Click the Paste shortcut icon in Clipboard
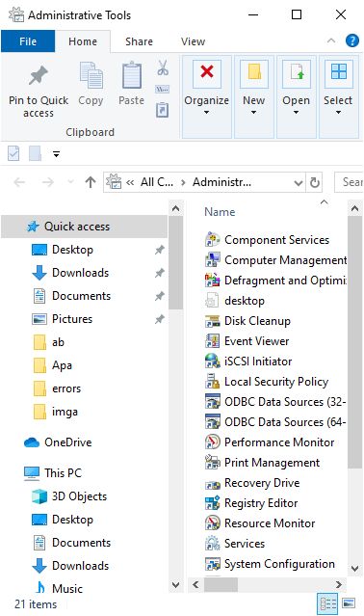Screen dimensions: 364x616 click(x=163, y=110)
